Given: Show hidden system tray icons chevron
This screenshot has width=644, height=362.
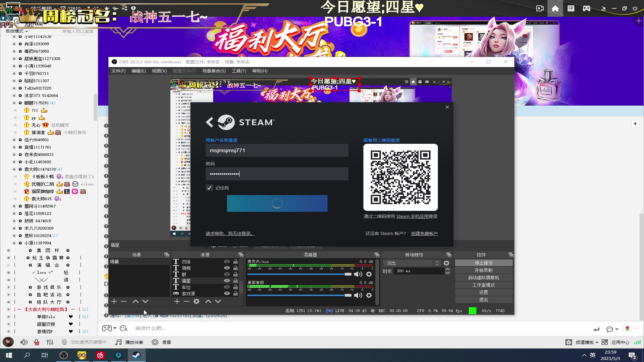Looking at the screenshot, I should [x=584, y=355].
